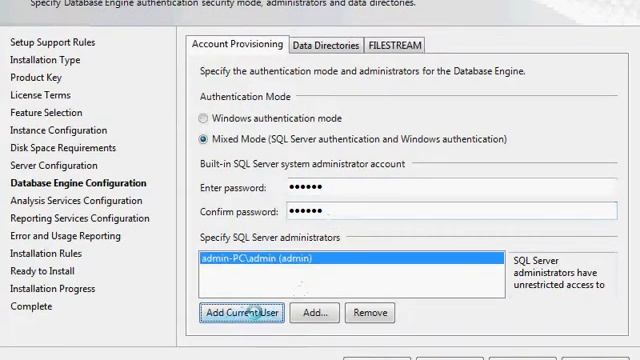Screen dimensions: 640x360
Task: Select the Feature Selection step
Action: coord(46,113)
